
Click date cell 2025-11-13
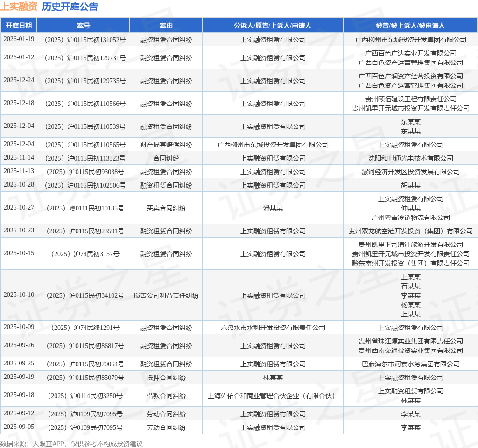point(19,171)
